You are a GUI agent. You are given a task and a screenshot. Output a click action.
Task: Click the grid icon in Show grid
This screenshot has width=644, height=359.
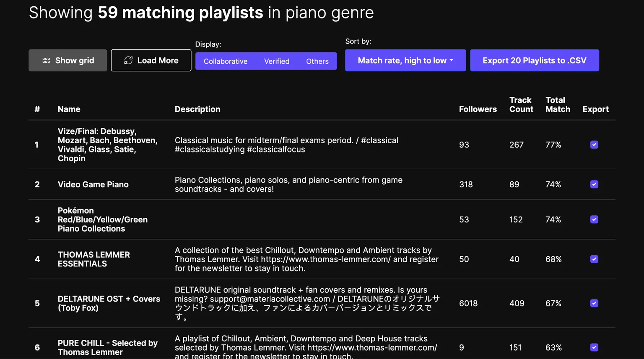click(46, 60)
